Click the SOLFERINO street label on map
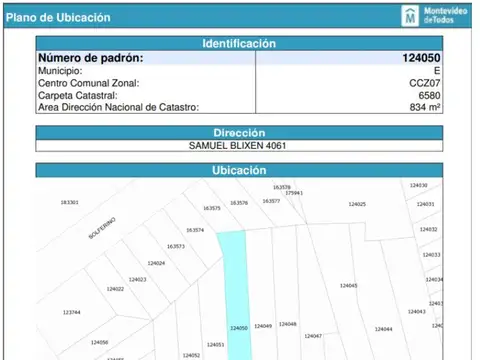 pos(102,228)
